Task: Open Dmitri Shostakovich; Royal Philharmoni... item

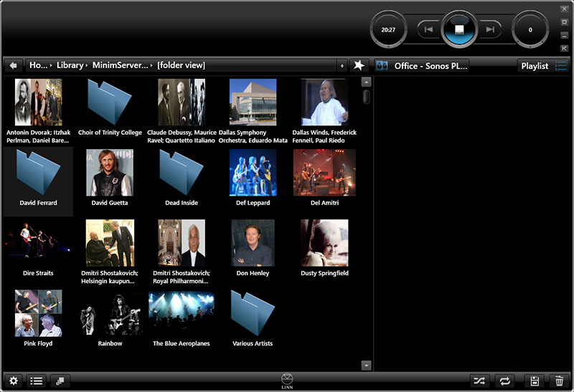Action: click(x=182, y=252)
